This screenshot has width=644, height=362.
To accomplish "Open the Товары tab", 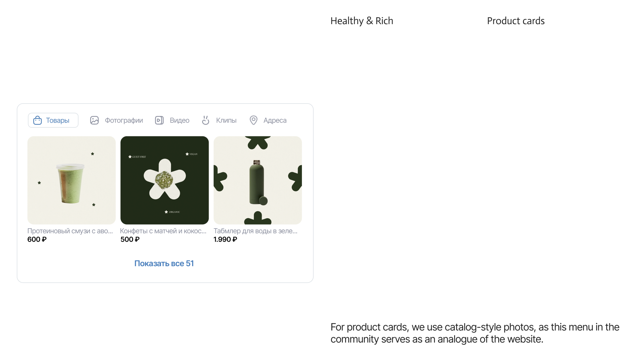I will (57, 120).
